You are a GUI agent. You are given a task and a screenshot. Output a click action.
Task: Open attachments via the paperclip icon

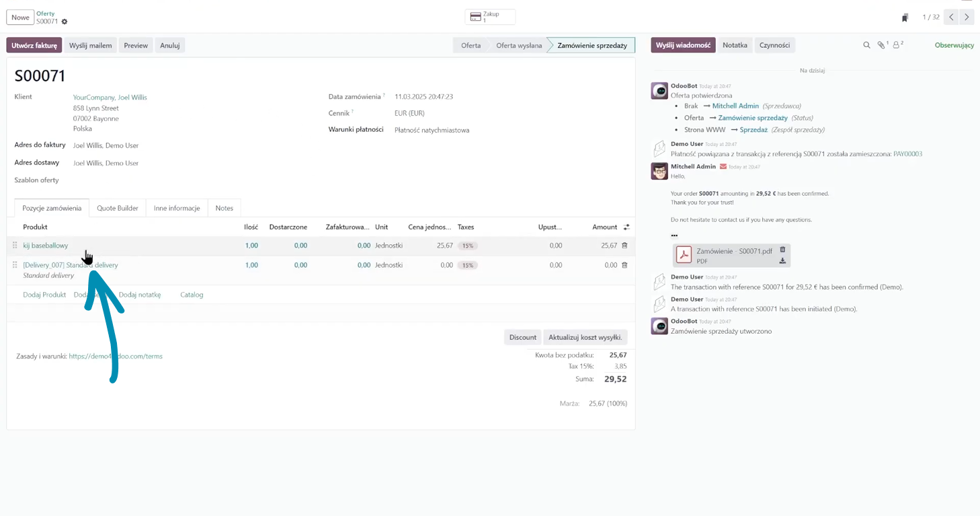click(x=881, y=45)
